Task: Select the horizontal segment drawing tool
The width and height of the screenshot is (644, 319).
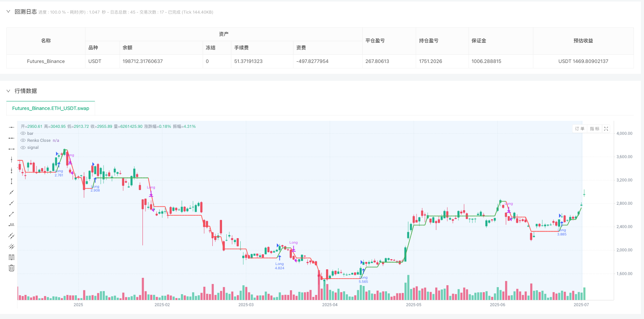Action: 12,149
